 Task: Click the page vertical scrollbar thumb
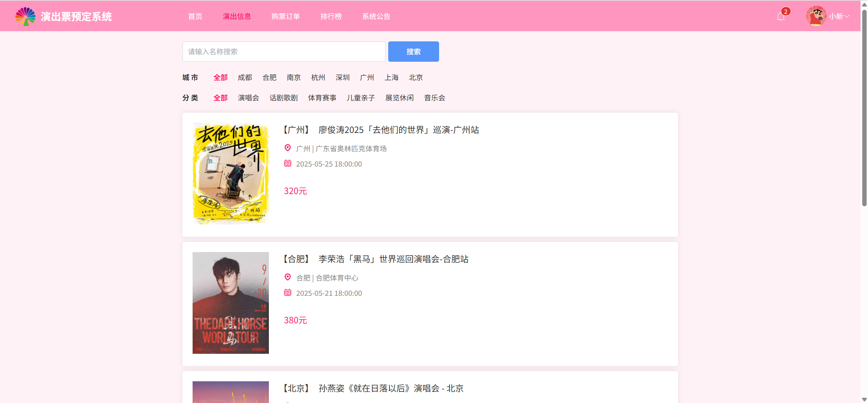[864, 109]
